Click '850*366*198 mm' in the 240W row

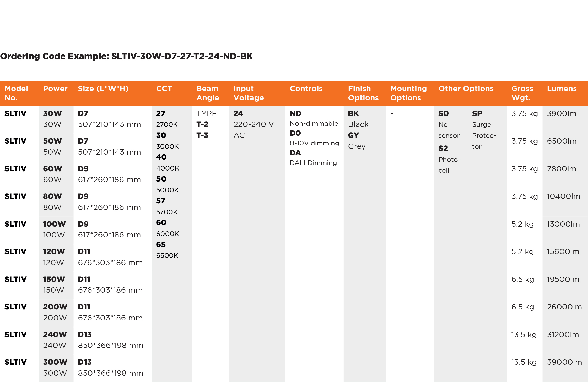click(x=111, y=346)
